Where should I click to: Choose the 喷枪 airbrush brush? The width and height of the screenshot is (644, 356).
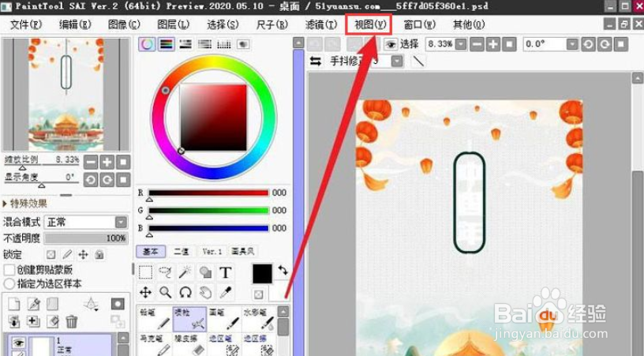[189, 319]
